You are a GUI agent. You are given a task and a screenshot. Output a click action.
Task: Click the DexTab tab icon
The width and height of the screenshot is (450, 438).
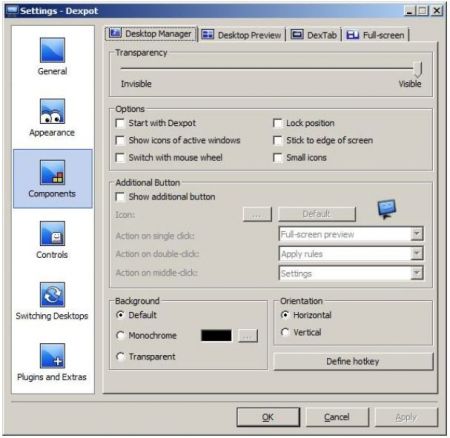pyautogui.click(x=297, y=34)
